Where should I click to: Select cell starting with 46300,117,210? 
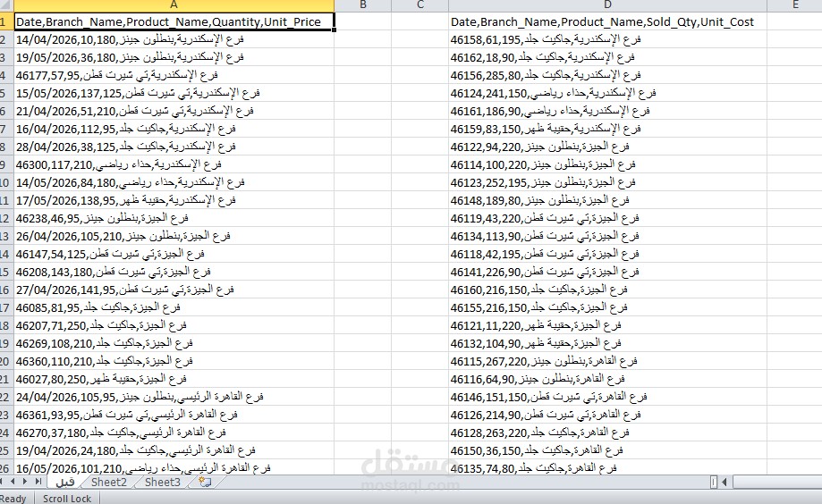[174, 164]
